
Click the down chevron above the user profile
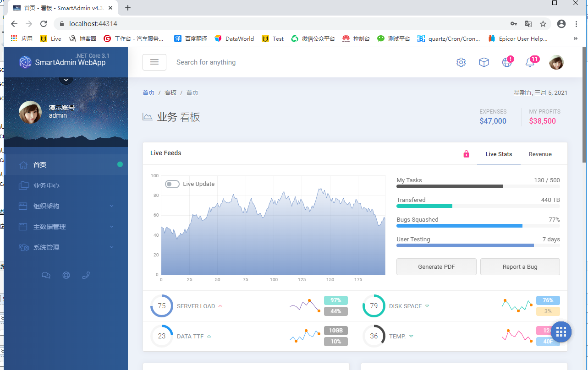66,79
